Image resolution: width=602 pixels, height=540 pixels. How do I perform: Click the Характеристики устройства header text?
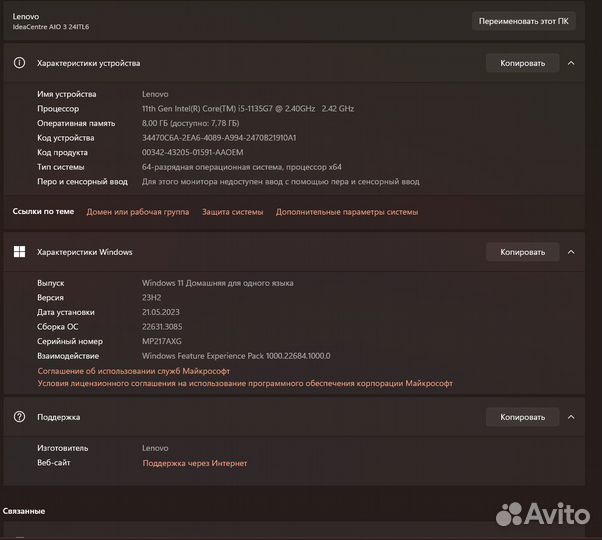coord(88,63)
